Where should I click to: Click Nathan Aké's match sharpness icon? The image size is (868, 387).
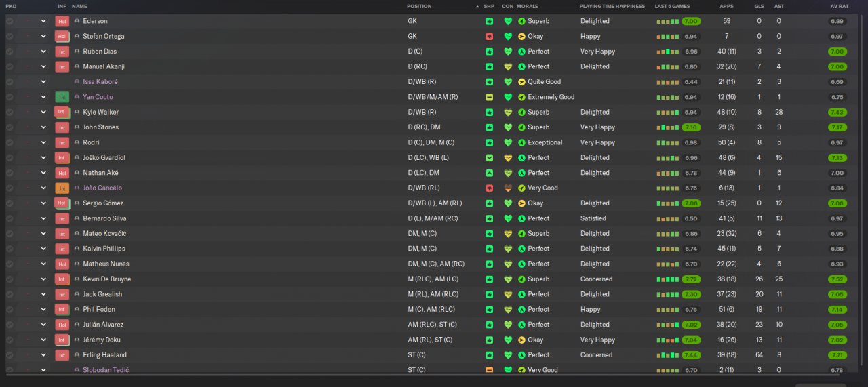[489, 173]
